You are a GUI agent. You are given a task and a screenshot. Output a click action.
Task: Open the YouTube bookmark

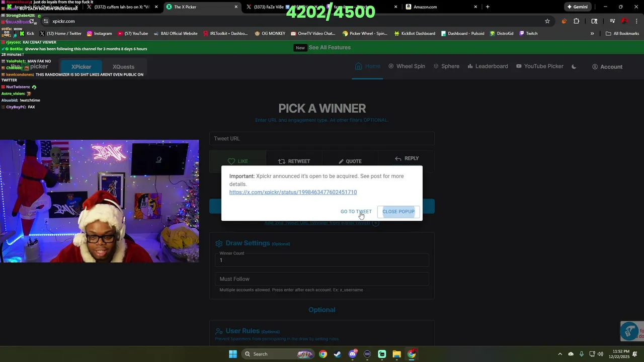(133, 34)
